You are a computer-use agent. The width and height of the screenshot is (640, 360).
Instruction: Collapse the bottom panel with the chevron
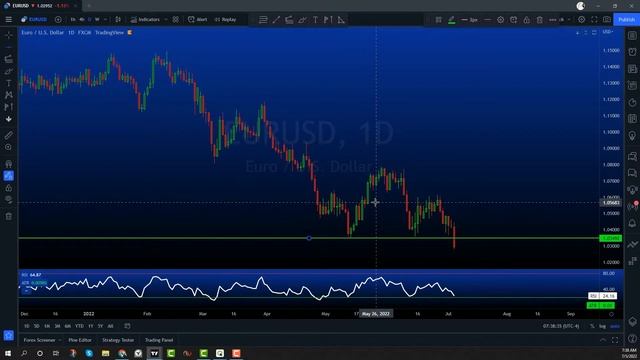[603, 340]
